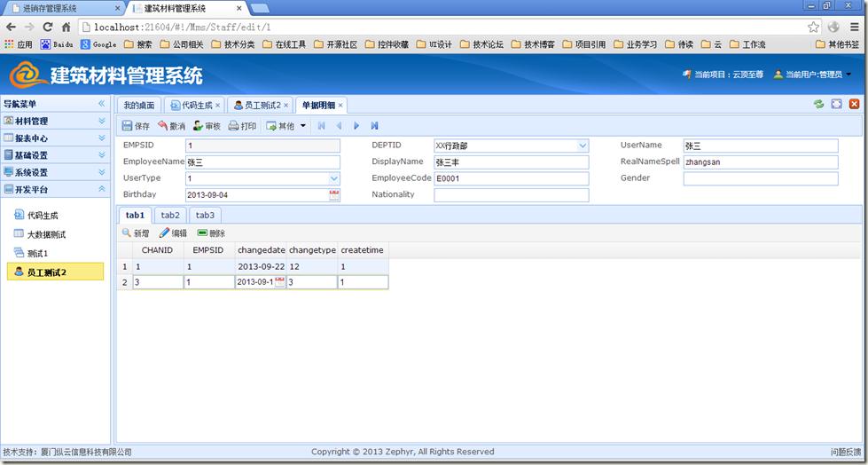Click the 撤消 (Undo) toolbar button
Image resolution: width=868 pixels, height=465 pixels.
(x=172, y=126)
